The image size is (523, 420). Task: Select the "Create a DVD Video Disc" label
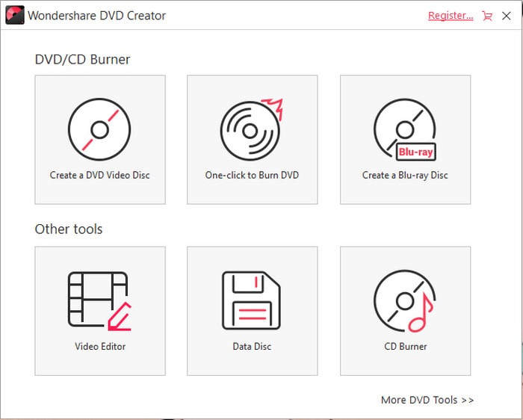coord(99,175)
